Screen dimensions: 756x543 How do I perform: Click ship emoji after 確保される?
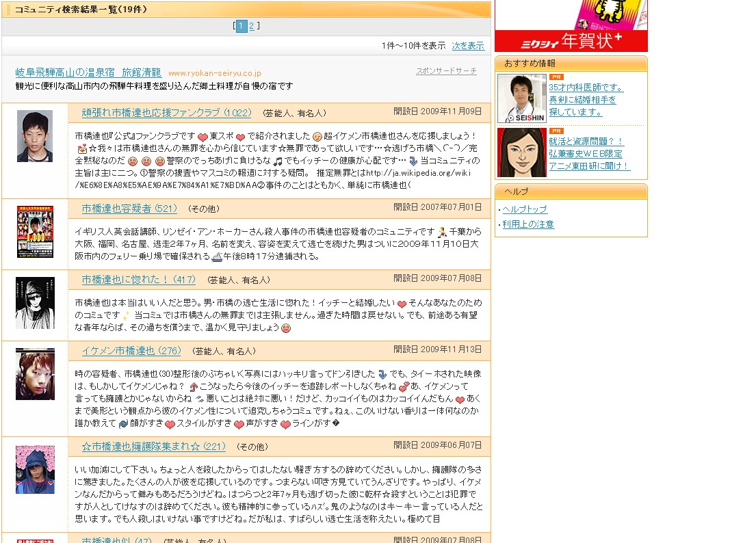[217, 257]
